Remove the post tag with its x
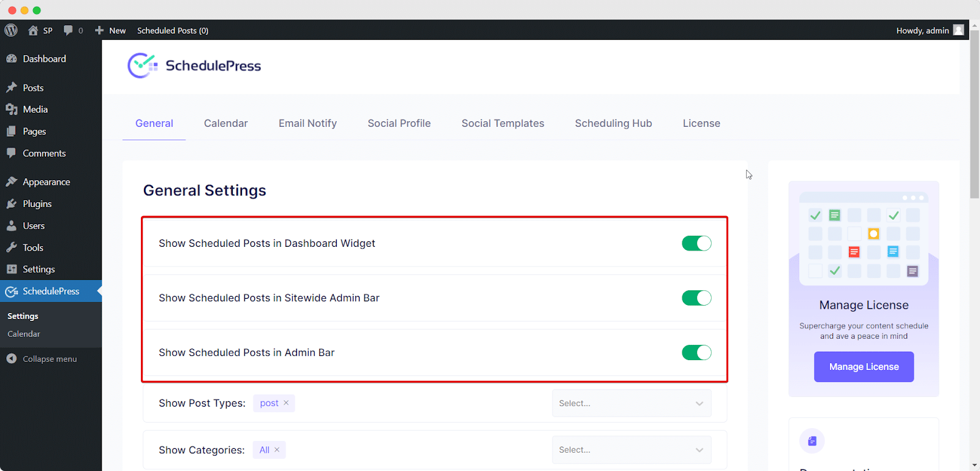980x471 pixels. tap(286, 403)
